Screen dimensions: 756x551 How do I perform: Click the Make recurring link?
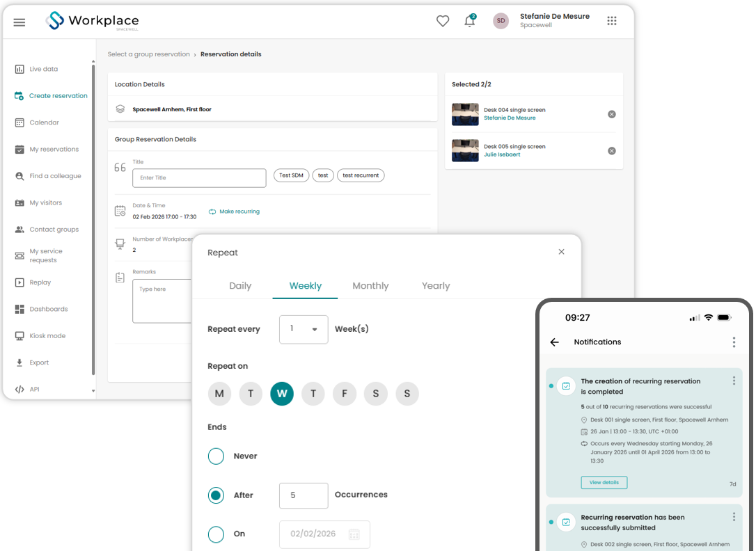click(235, 211)
